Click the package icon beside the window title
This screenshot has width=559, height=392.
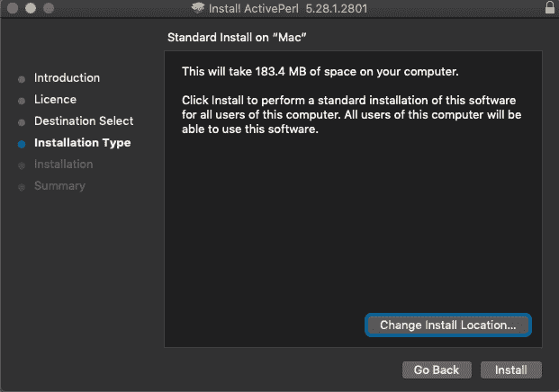click(199, 8)
